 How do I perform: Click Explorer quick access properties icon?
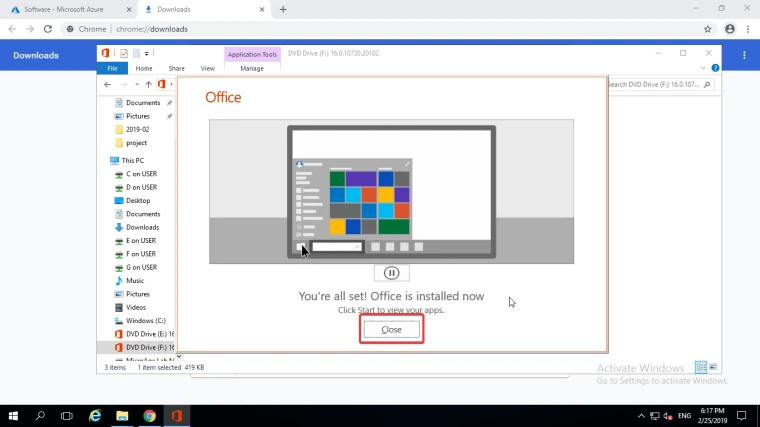(124, 53)
